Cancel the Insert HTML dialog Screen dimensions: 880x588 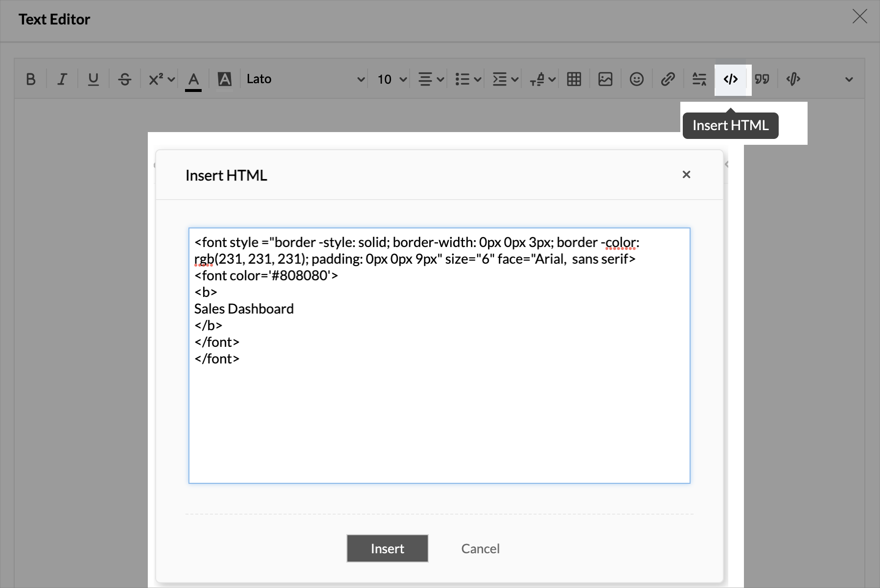click(480, 548)
